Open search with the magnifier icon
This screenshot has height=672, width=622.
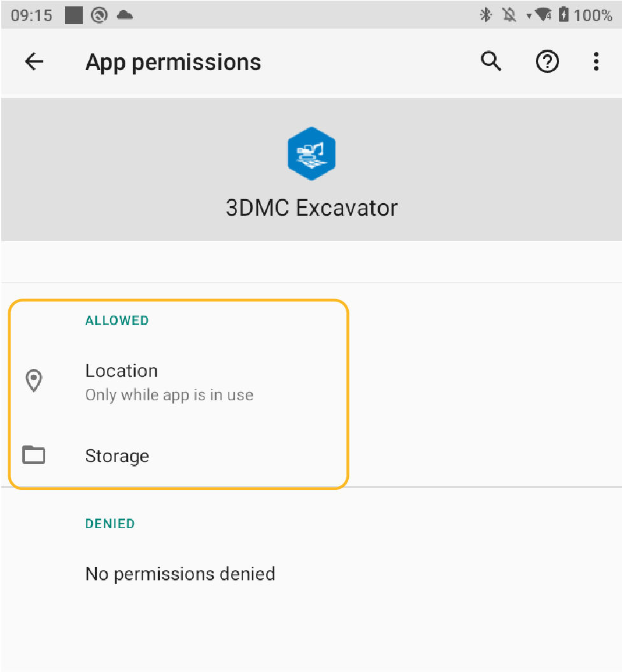point(491,62)
